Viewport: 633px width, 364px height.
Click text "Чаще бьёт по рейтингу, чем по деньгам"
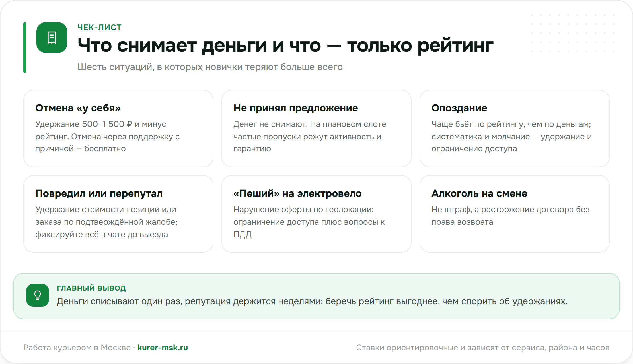(511, 124)
